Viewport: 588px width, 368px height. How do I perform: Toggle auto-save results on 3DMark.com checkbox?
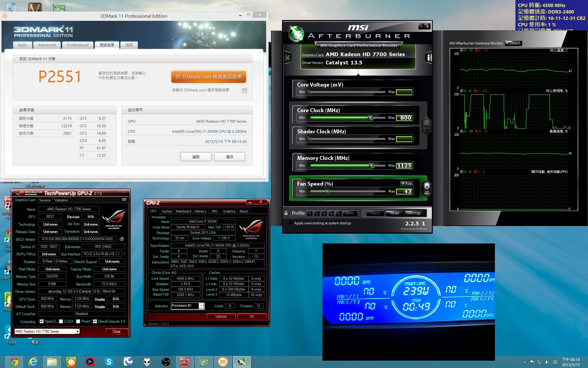point(244,90)
